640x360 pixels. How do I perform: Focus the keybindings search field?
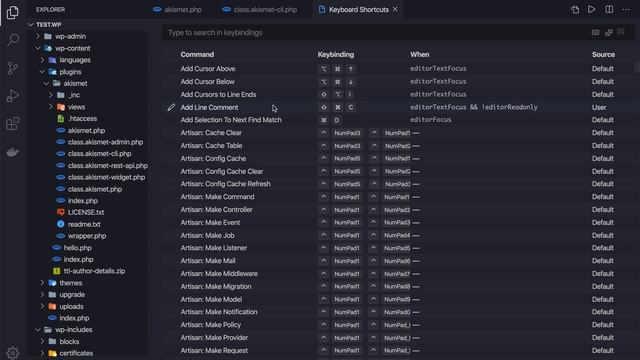(x=376, y=33)
